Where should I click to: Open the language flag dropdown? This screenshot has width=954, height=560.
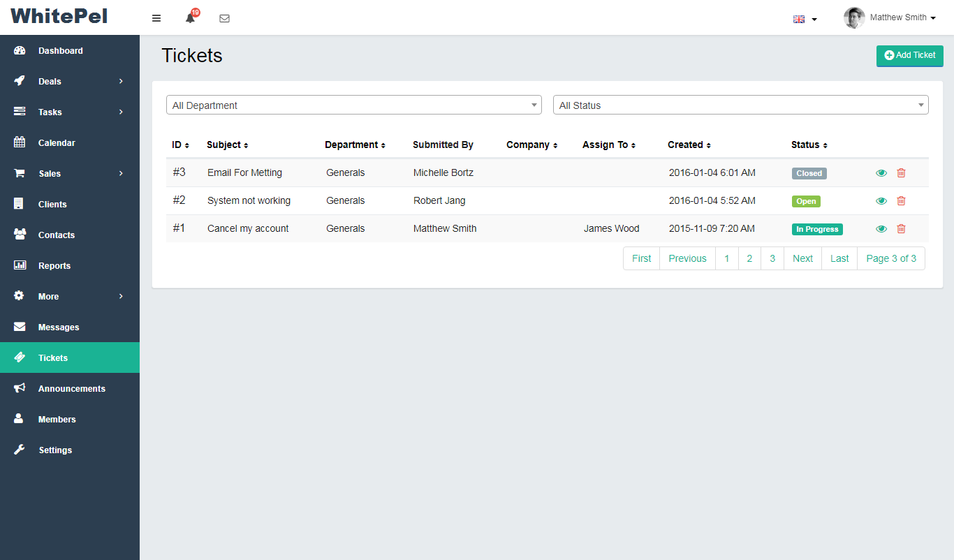[x=805, y=19]
